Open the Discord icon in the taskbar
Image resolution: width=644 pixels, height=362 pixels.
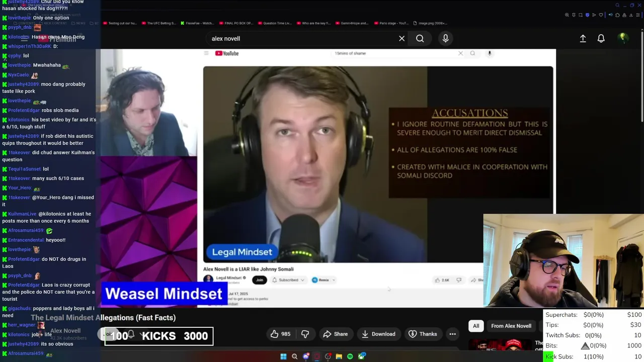pos(306,356)
